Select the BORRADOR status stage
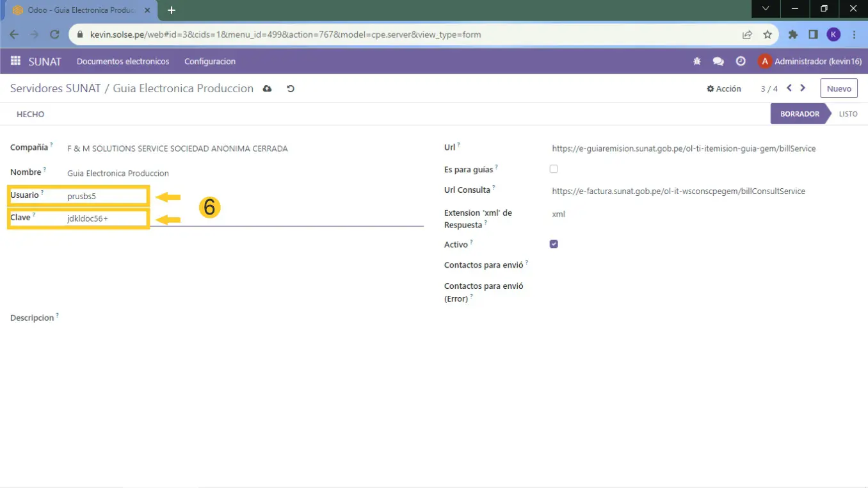This screenshot has height=488, width=868. point(800,114)
